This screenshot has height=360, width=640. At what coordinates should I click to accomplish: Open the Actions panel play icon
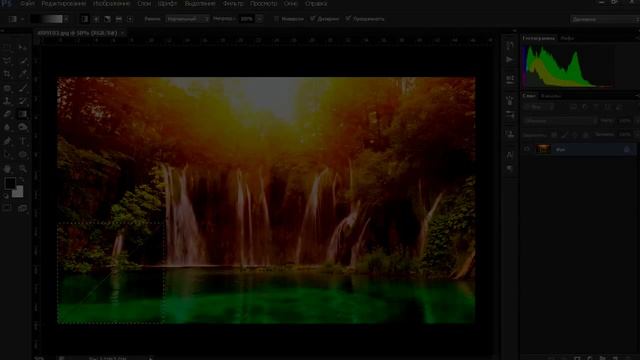[509, 60]
